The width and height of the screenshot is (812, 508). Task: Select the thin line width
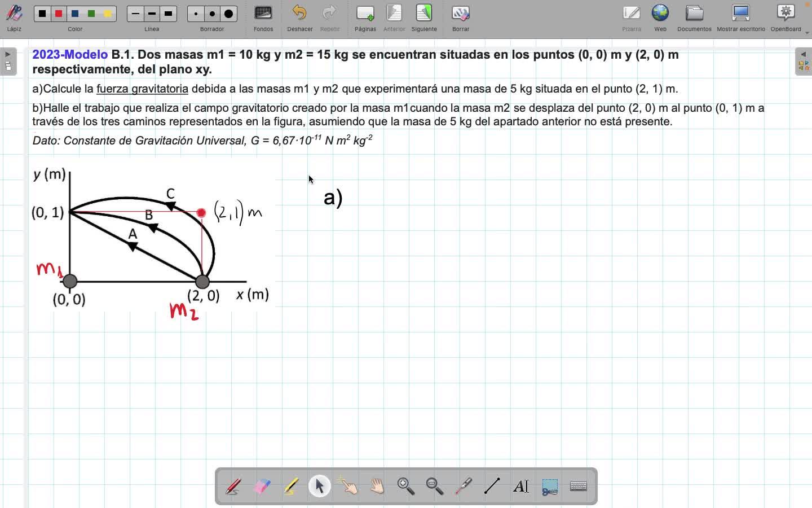[135, 14]
